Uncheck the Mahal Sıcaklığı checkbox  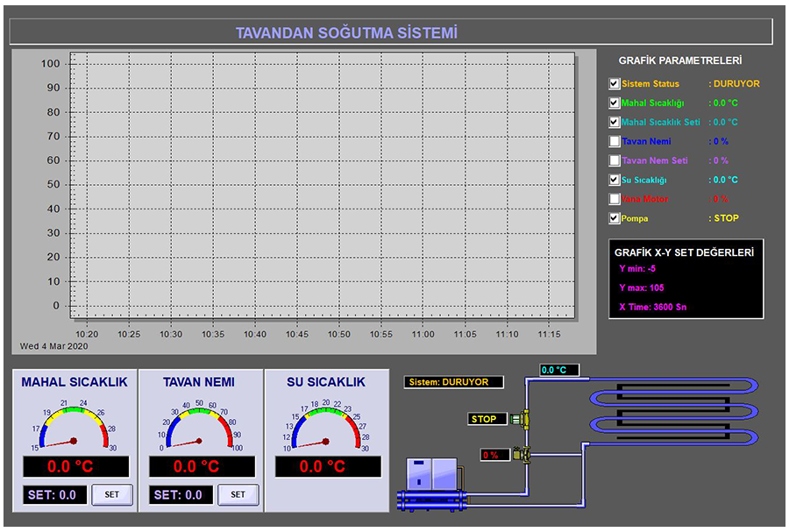614,103
